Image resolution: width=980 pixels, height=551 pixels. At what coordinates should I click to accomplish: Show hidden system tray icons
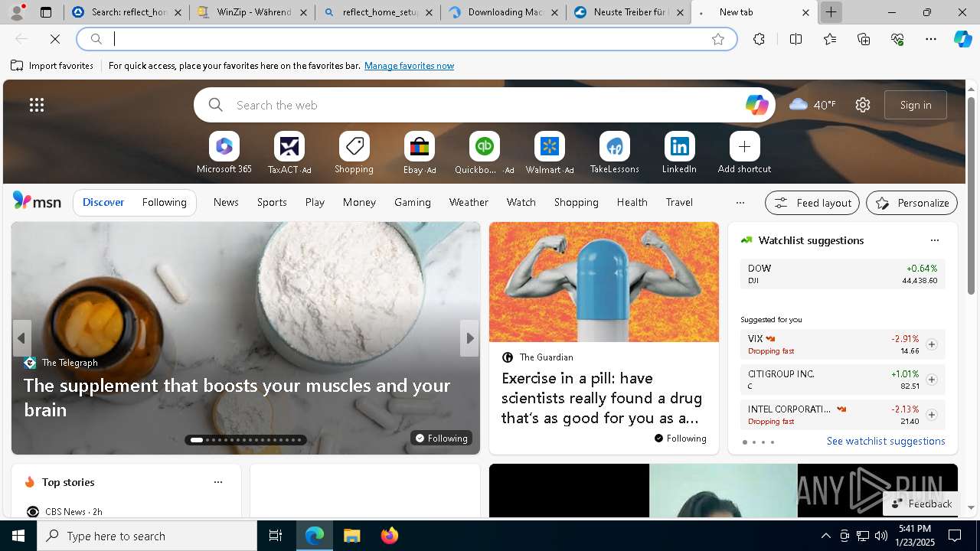(x=825, y=536)
